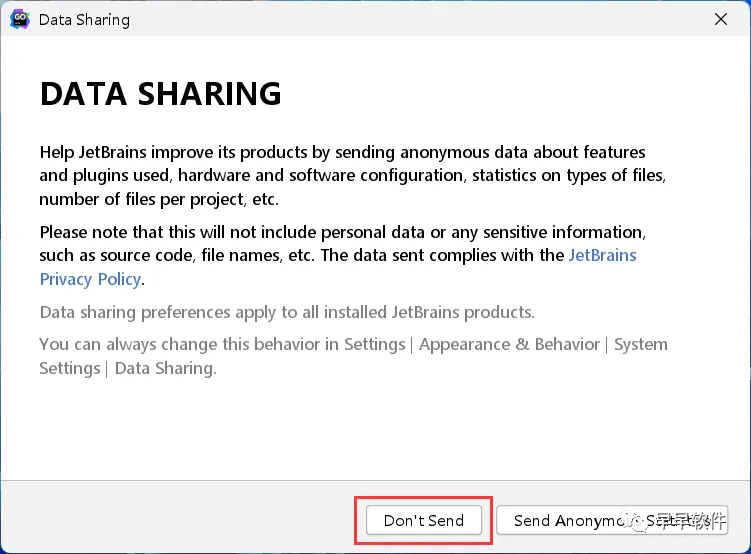
Task: Close the Data Sharing dialog
Action: (719, 19)
